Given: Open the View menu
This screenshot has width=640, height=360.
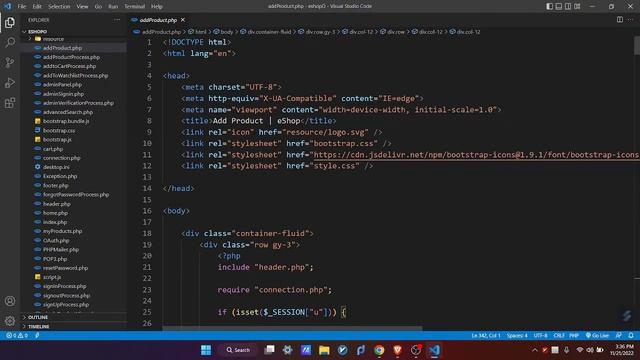Looking at the screenshot, I should [x=82, y=7].
